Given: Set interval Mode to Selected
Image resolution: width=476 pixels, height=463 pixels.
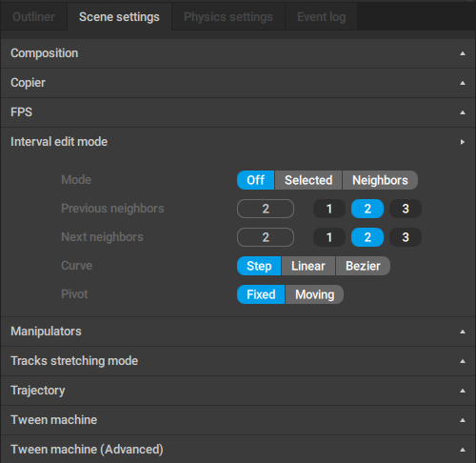Looking at the screenshot, I should point(308,180).
